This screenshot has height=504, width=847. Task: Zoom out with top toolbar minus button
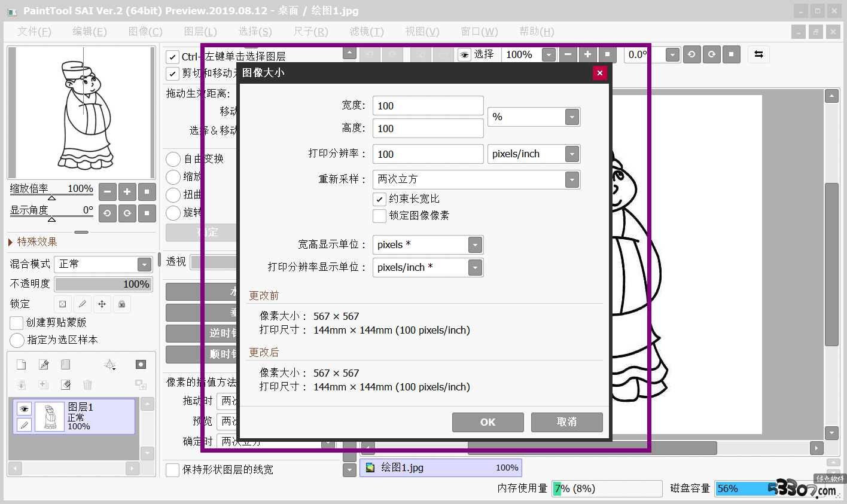[568, 54]
